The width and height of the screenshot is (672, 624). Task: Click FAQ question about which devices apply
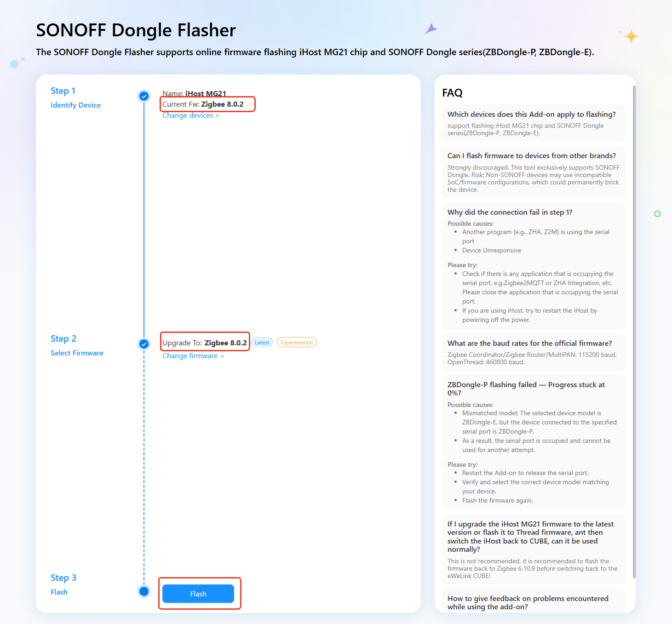pos(531,114)
